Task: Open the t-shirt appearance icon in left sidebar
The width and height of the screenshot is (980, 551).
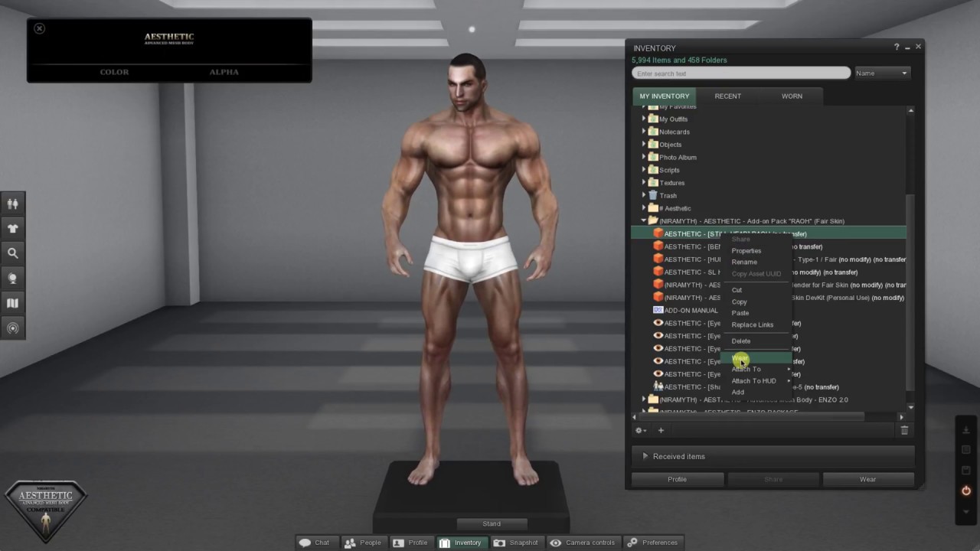Action: pos(12,228)
